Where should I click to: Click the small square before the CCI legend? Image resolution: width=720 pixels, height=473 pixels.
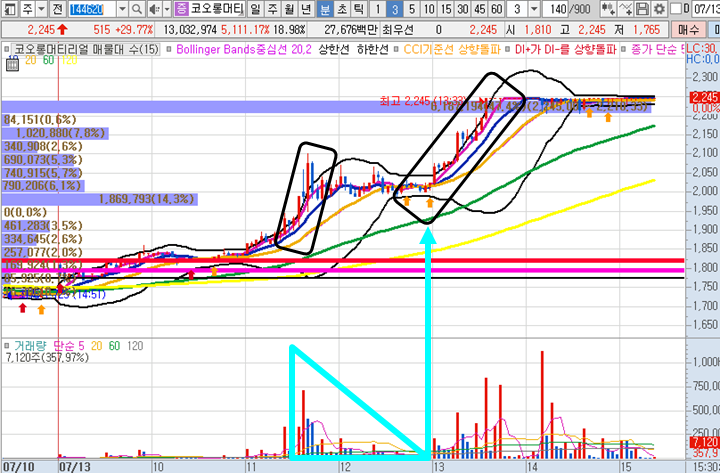point(396,49)
